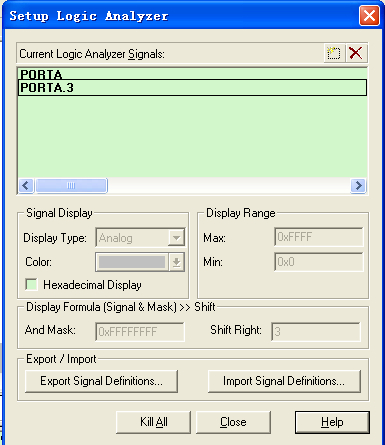Click Import Signal Definitions button
Viewport: 385px width, 445px height.
284,381
